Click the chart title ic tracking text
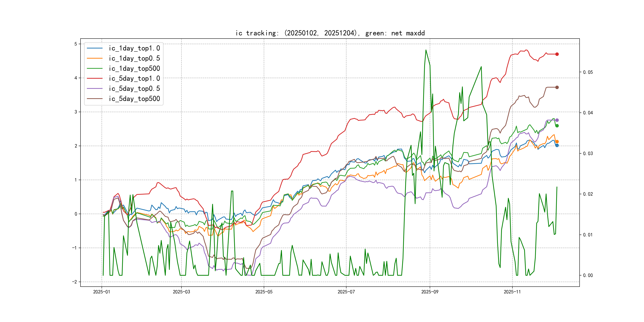Image resolution: width=644 pixels, height=322 pixels. [x=330, y=33]
